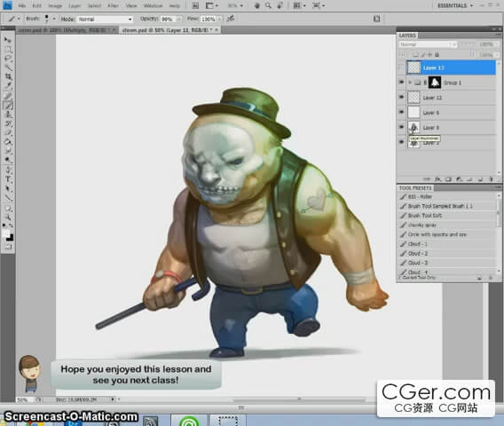Screen dimensions: 504x426
Task: Hide the Group 1 layer group
Action: pyautogui.click(x=401, y=83)
